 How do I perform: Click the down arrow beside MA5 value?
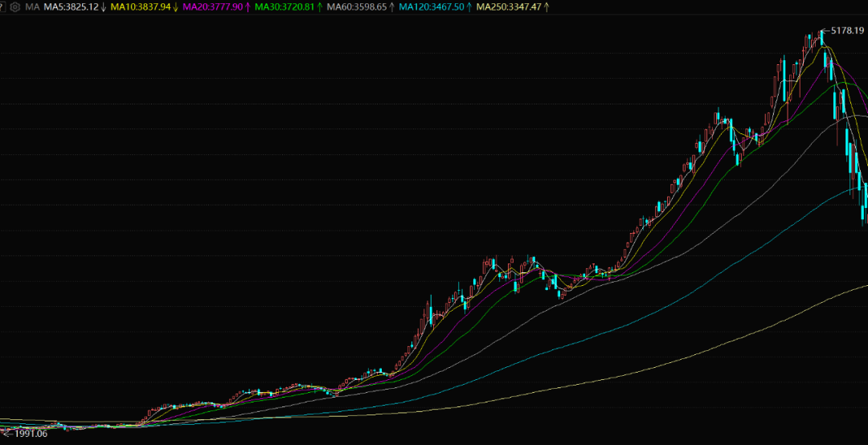103,7
